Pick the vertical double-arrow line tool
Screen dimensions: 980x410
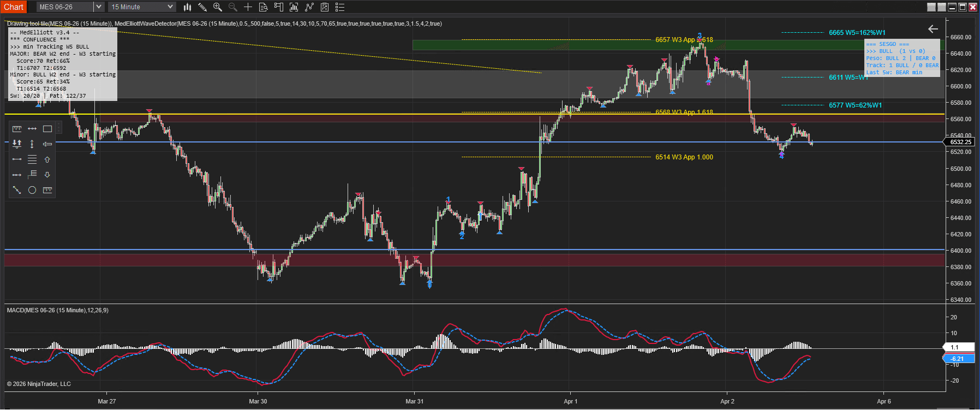tap(32, 144)
